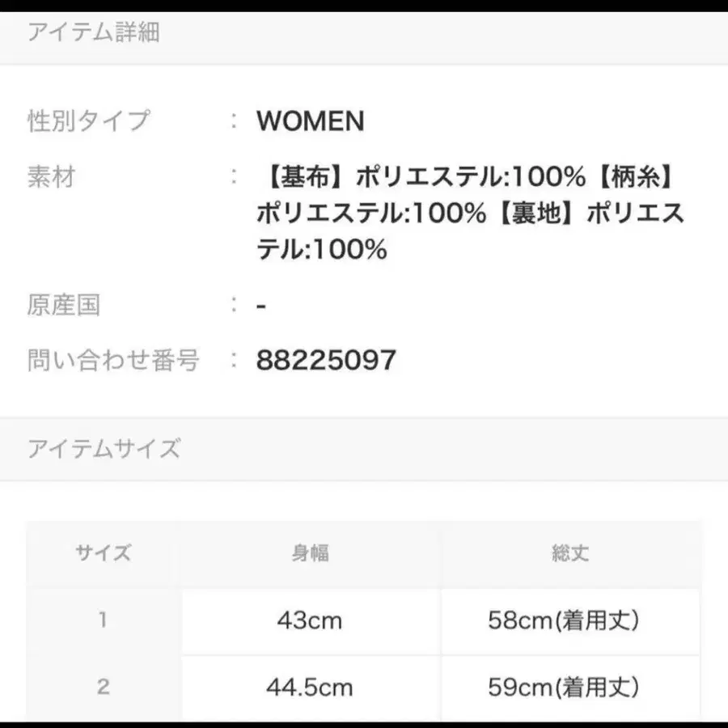Click the サイズ column header
The image size is (728, 728).
tap(104, 554)
